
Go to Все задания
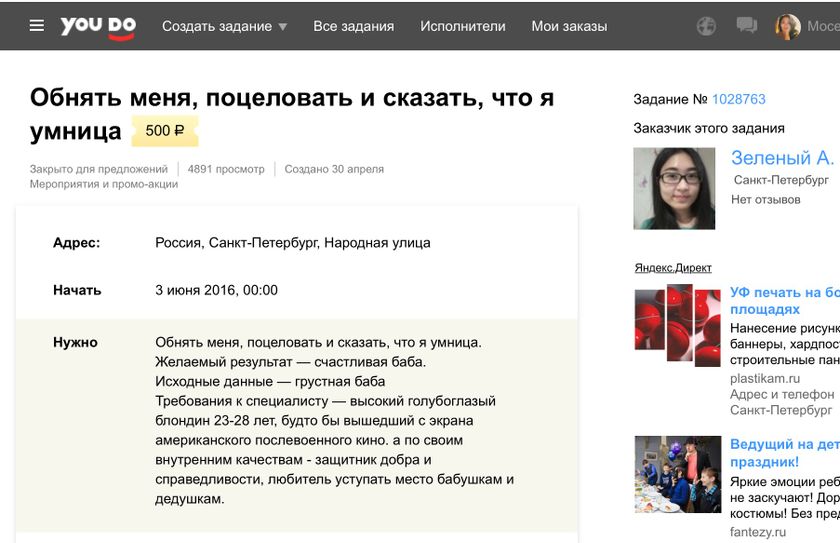click(x=353, y=26)
